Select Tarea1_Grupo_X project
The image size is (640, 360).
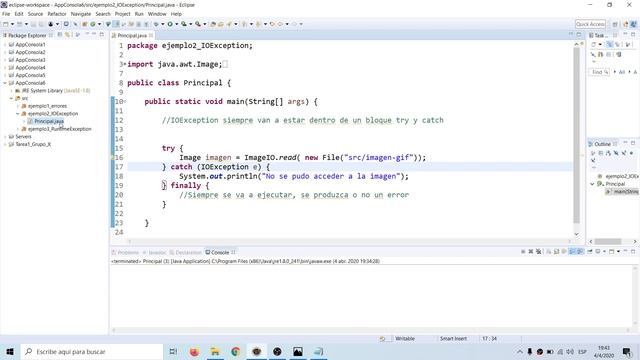[33, 144]
